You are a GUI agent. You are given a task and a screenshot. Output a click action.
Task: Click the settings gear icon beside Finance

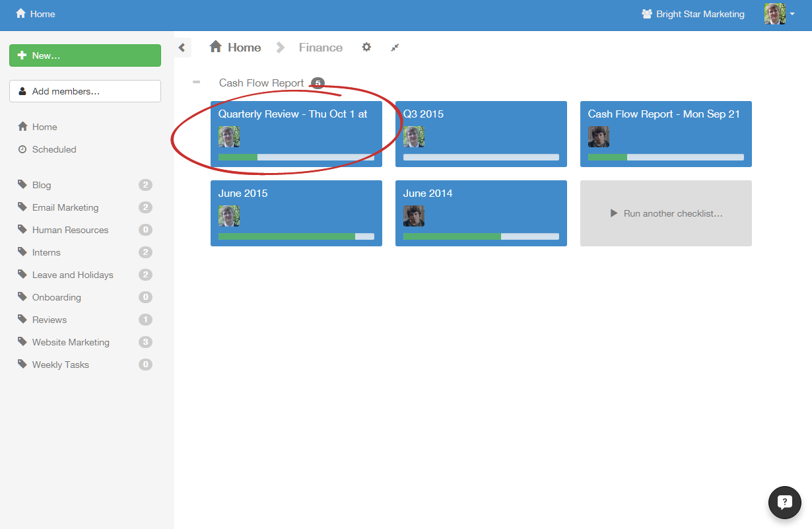(x=366, y=48)
